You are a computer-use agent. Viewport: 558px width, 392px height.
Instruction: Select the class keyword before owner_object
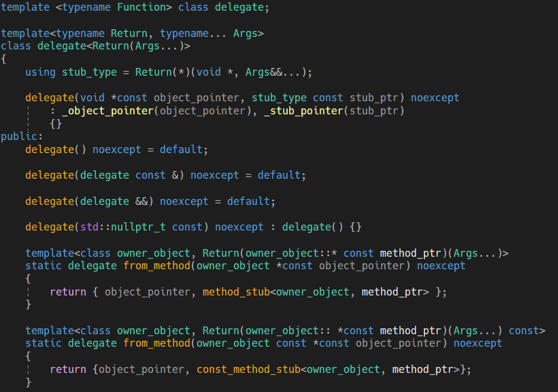95,253
